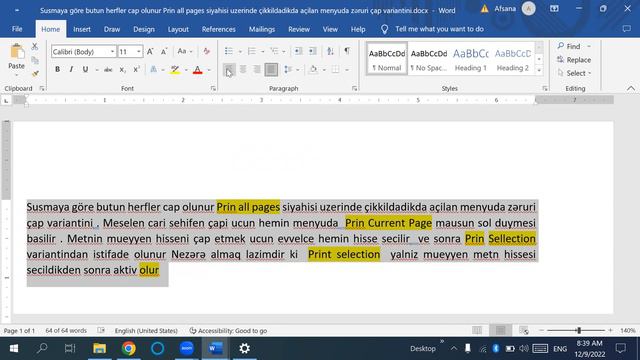Click the zoom slider handle
The height and width of the screenshot is (360, 640).
tap(579, 330)
